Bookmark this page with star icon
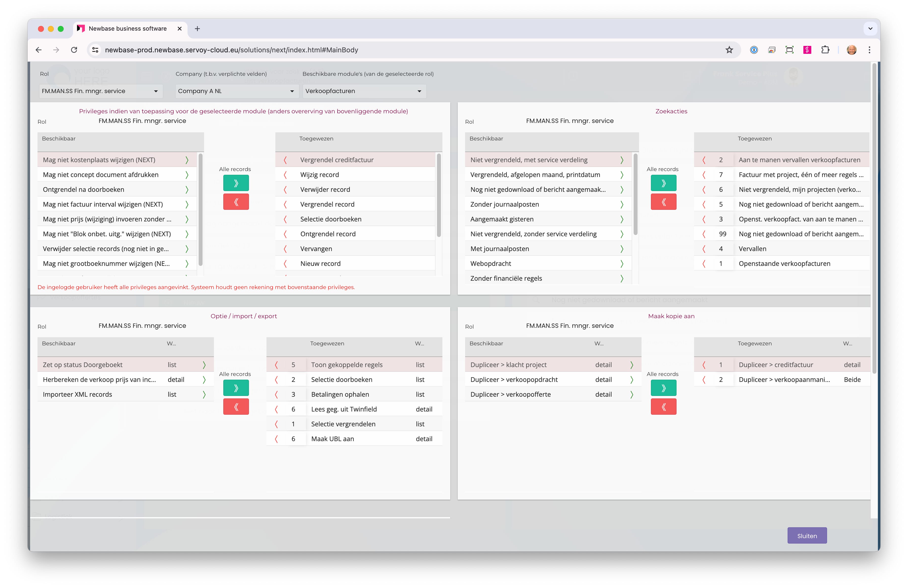Viewport: 908px width, 588px height. [x=729, y=50]
